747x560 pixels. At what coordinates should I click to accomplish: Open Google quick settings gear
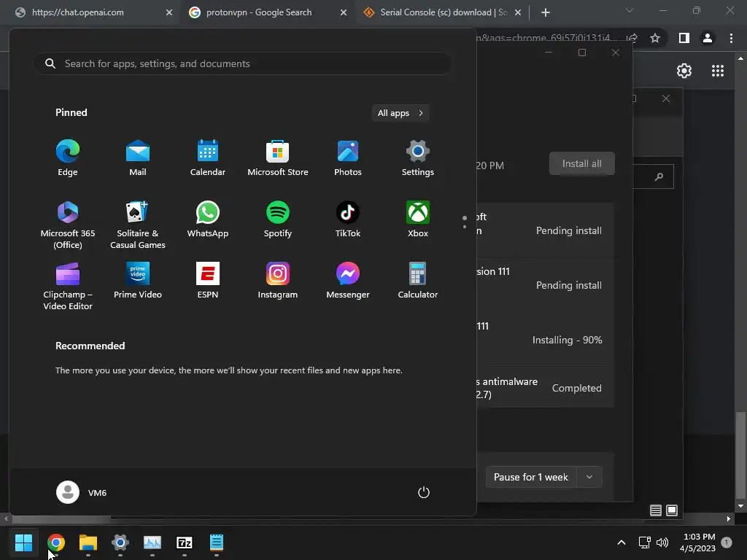coord(684,71)
